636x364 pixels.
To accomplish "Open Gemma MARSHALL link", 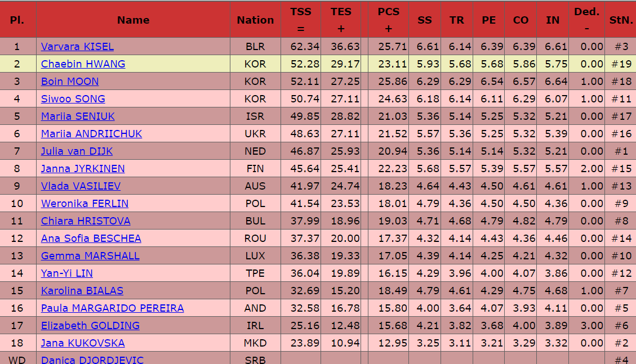I will pos(90,256).
